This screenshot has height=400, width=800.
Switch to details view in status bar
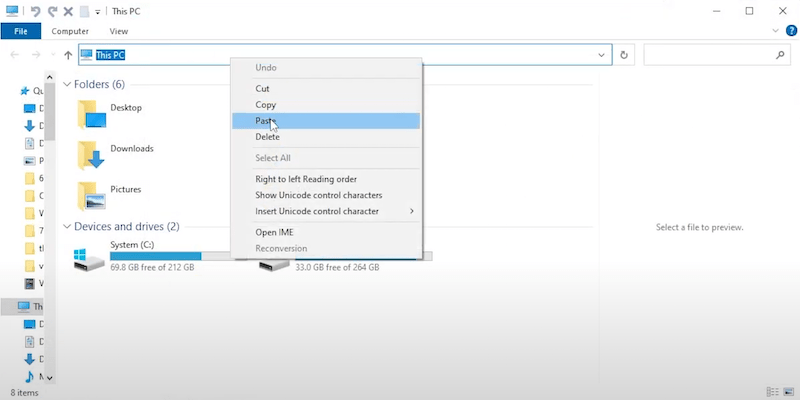[x=773, y=392]
